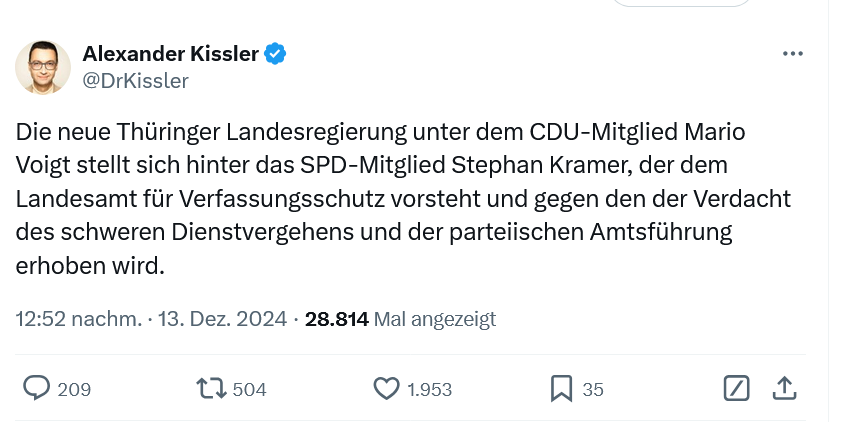Click the 504 reposts count
The width and height of the screenshot is (841, 422).
tap(249, 389)
